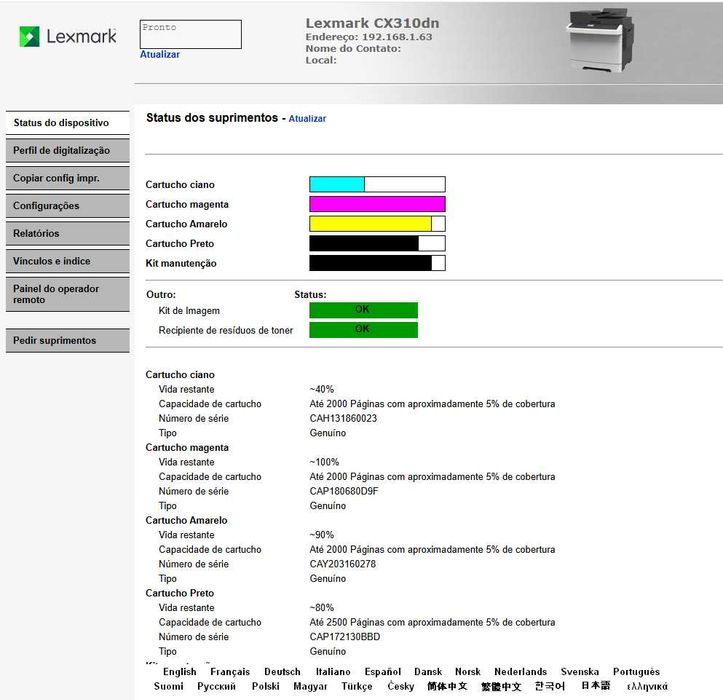Switch language to Polski
This screenshot has width=723, height=700.
point(266,686)
